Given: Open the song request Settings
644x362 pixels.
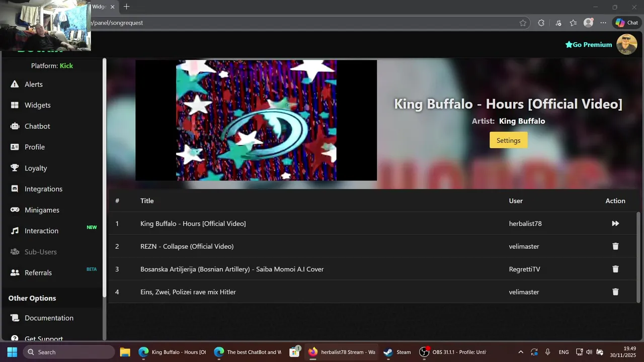Looking at the screenshot, I should pyautogui.click(x=508, y=140).
